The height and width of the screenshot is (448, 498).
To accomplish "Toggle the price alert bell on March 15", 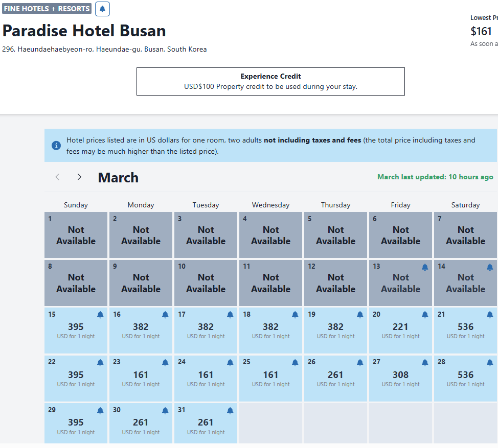I will 100,315.
